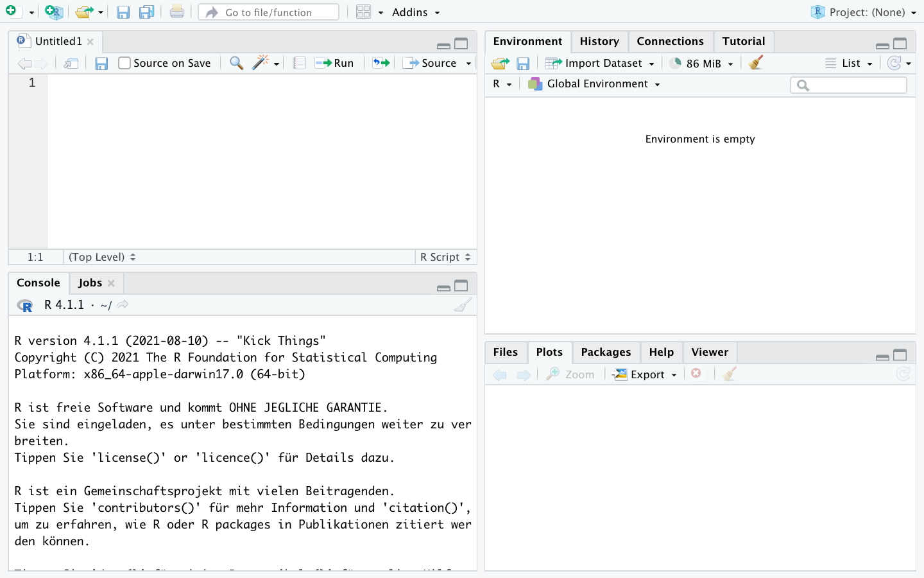This screenshot has width=924, height=578.
Task: Select the Files tab
Action: (x=506, y=352)
